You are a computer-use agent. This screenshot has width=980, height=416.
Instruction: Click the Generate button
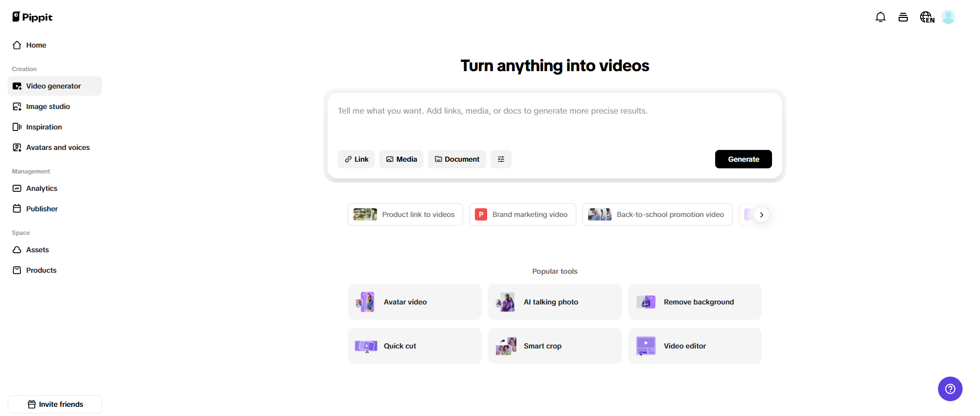pyautogui.click(x=743, y=159)
